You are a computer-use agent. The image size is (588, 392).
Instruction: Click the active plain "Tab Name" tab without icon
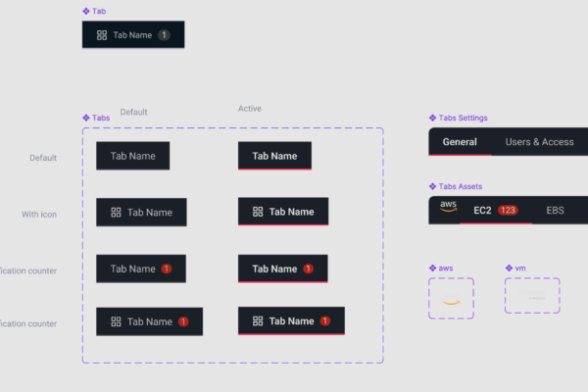click(274, 156)
